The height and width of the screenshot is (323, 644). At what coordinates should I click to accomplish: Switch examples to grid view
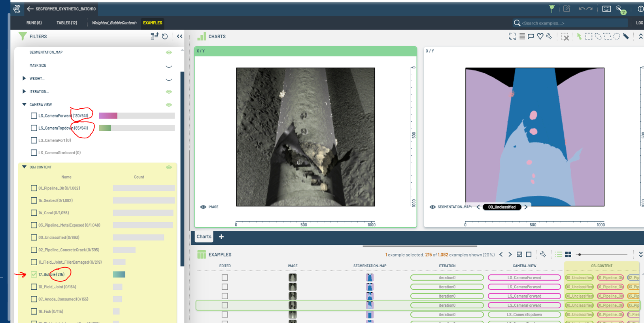click(x=568, y=255)
